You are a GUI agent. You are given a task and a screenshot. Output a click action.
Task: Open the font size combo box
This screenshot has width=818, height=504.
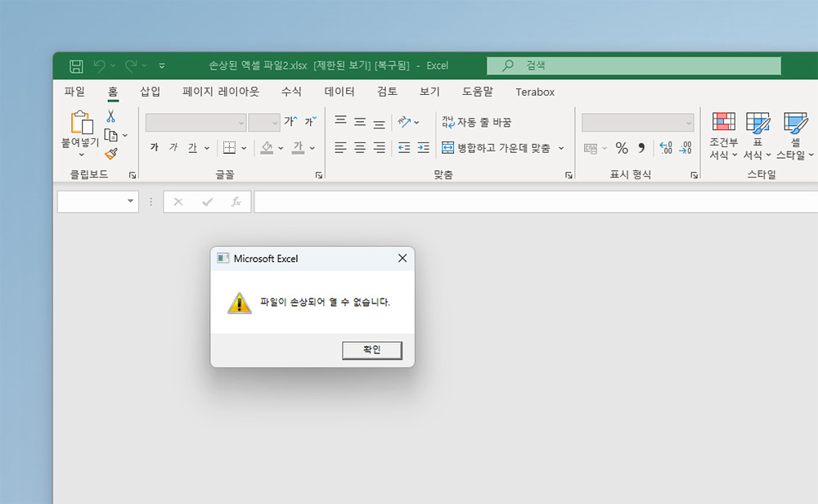click(x=264, y=123)
